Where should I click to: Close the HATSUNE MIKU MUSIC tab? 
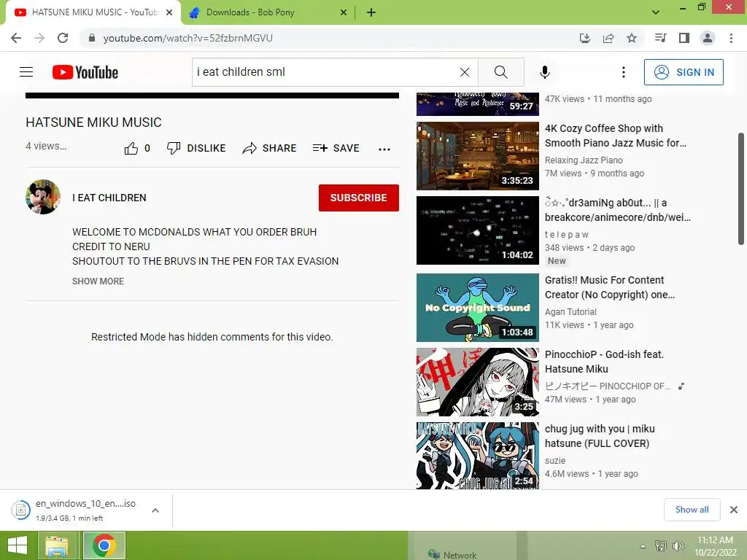click(169, 13)
